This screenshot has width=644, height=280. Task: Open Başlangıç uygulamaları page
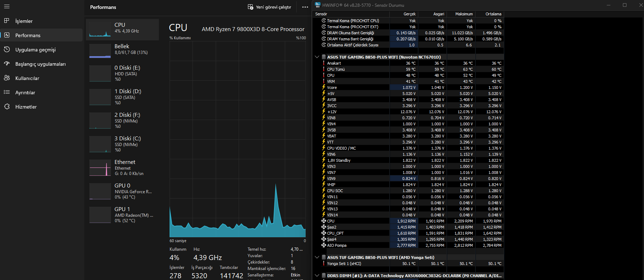coord(42,64)
